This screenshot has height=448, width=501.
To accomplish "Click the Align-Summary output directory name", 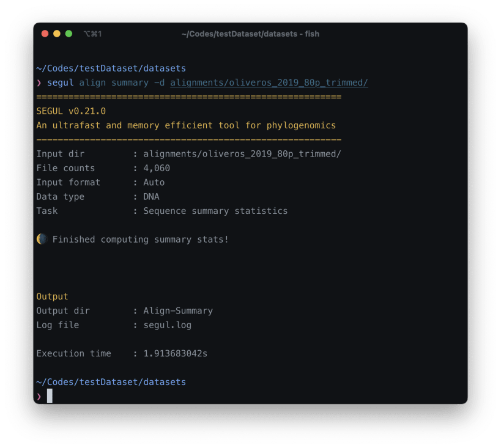I will pyautogui.click(x=178, y=310).
